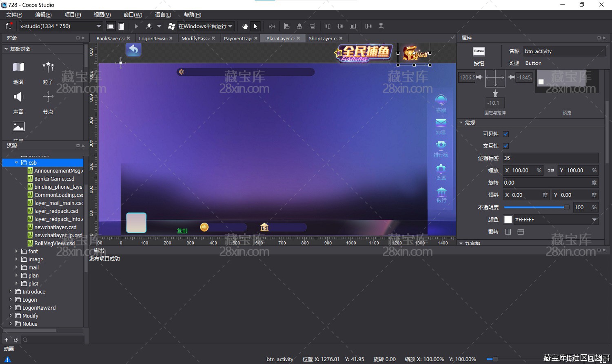Select the 声音 sound object

tap(18, 103)
